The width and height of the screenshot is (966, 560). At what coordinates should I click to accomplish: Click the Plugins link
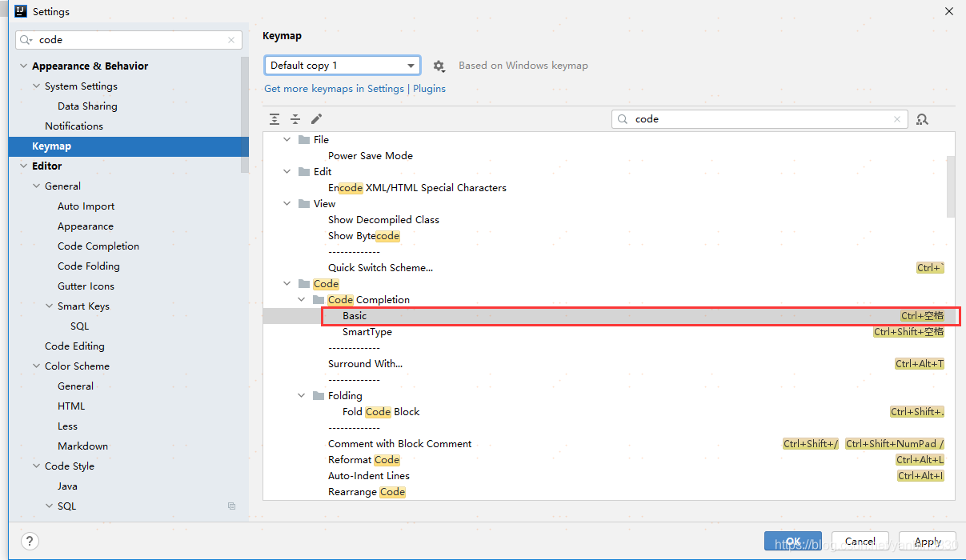click(429, 88)
